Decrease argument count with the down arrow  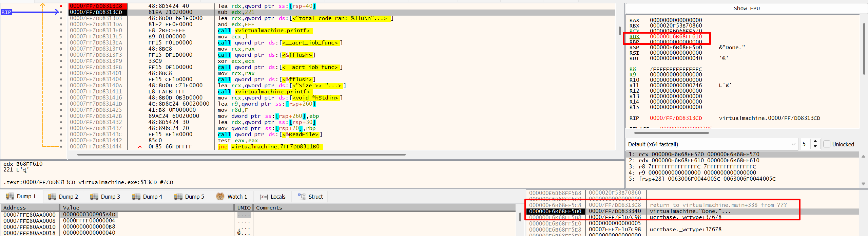815,147
